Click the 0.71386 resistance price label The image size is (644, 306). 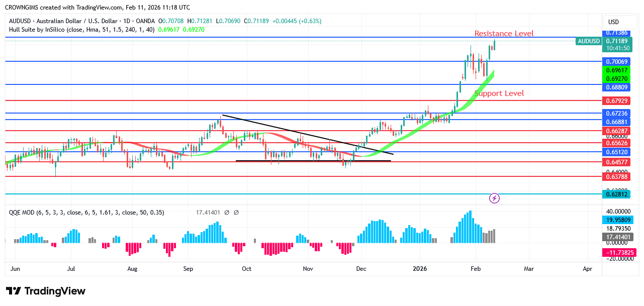coord(616,33)
